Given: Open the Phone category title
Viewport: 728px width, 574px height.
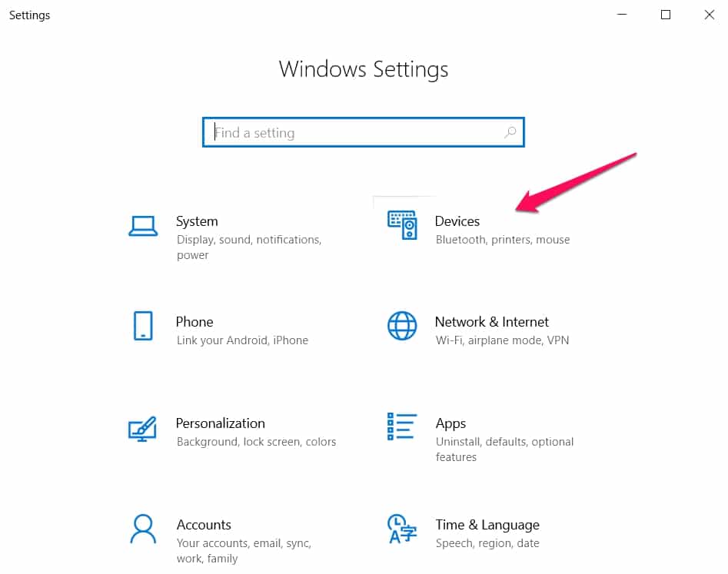Looking at the screenshot, I should tap(194, 322).
